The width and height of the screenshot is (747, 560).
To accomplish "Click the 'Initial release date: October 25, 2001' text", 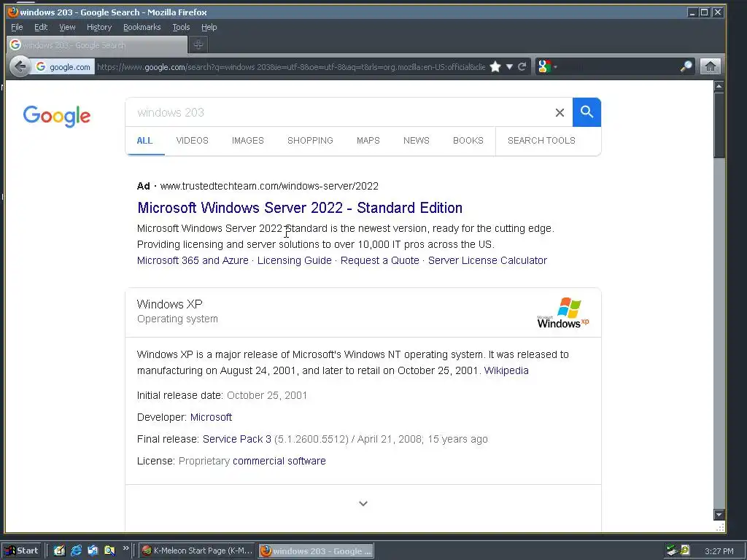I will point(222,395).
